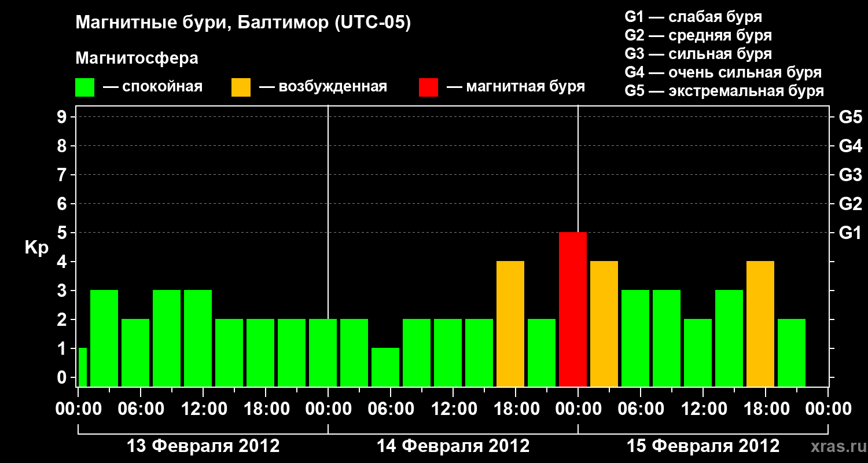Click the '— спокойная' legend text
This screenshot has height=463, width=868.
coord(153,87)
